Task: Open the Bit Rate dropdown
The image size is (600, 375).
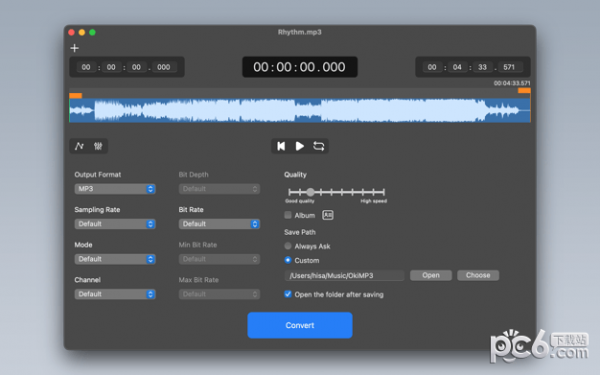Action: tap(219, 224)
